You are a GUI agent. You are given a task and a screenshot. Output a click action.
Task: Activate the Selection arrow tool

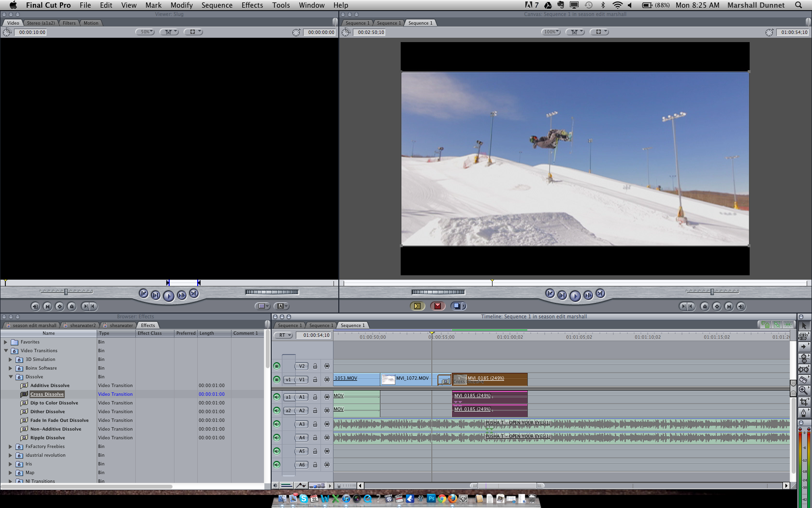[x=803, y=326]
